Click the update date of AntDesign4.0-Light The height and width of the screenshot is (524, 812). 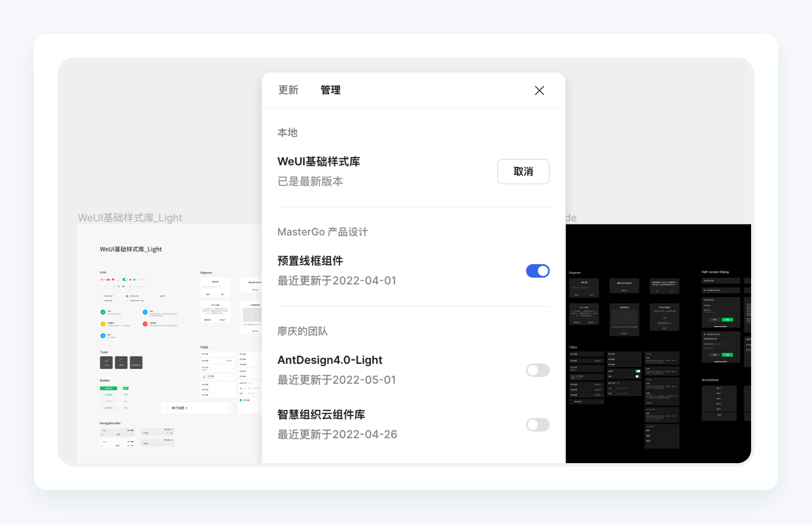[x=336, y=380]
